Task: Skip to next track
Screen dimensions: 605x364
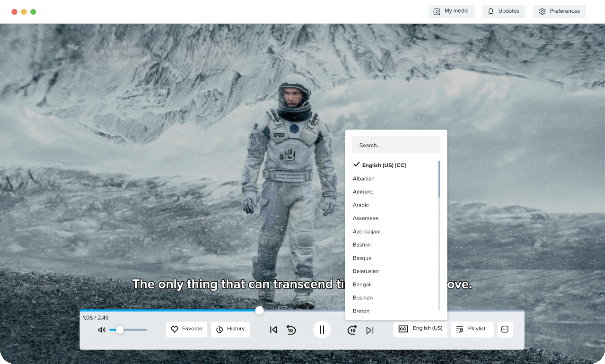Action: pyautogui.click(x=370, y=330)
